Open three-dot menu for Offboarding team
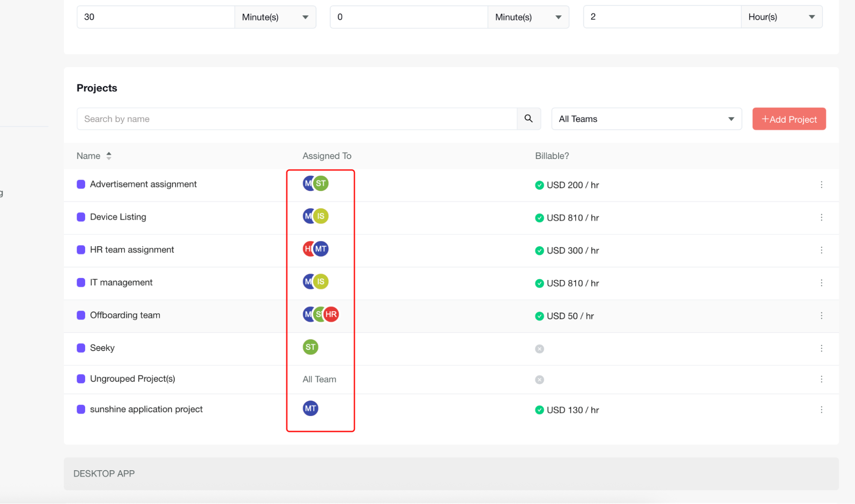This screenshot has height=504, width=855. 821,315
